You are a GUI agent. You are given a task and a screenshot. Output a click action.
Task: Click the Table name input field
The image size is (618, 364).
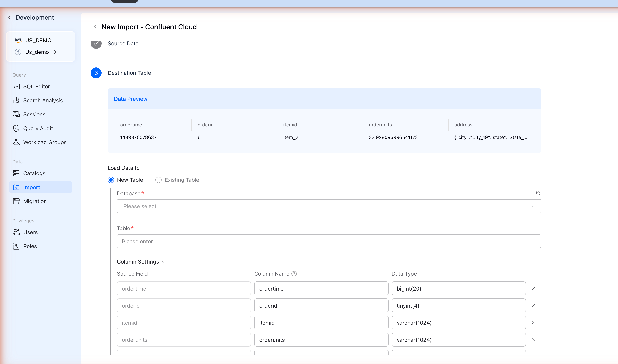tap(329, 241)
